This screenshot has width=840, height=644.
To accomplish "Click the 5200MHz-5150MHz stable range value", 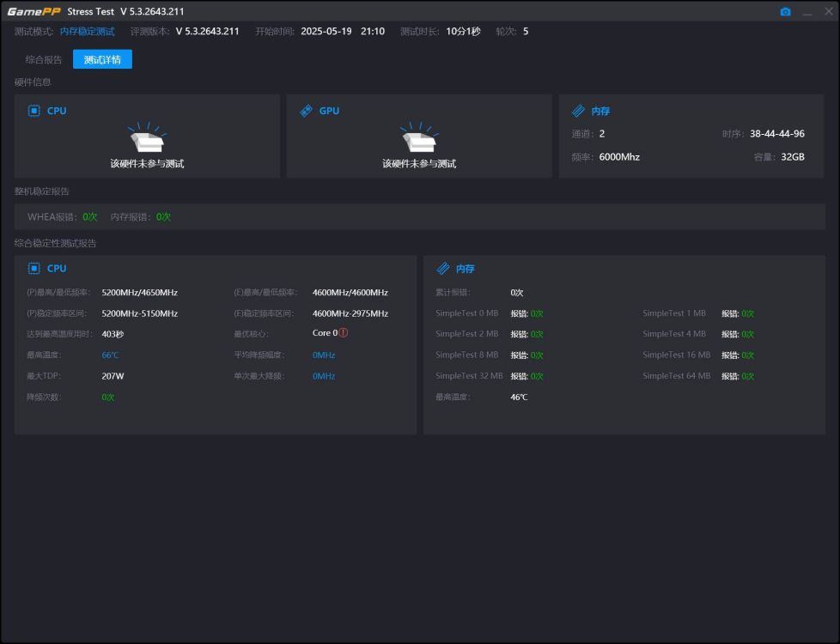I will coord(140,313).
